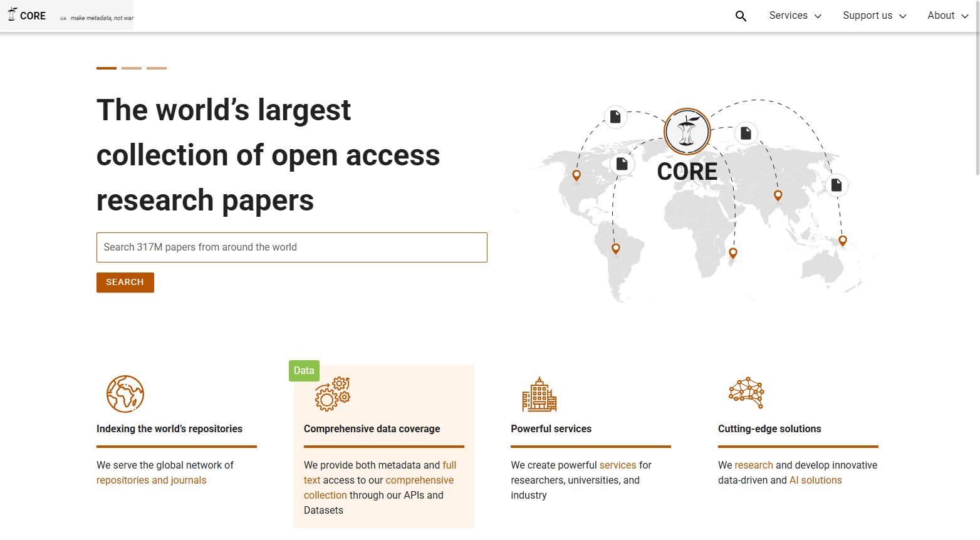Click the document icon left of CORE text
Image resolution: width=980 pixels, height=540 pixels.
tap(622, 164)
